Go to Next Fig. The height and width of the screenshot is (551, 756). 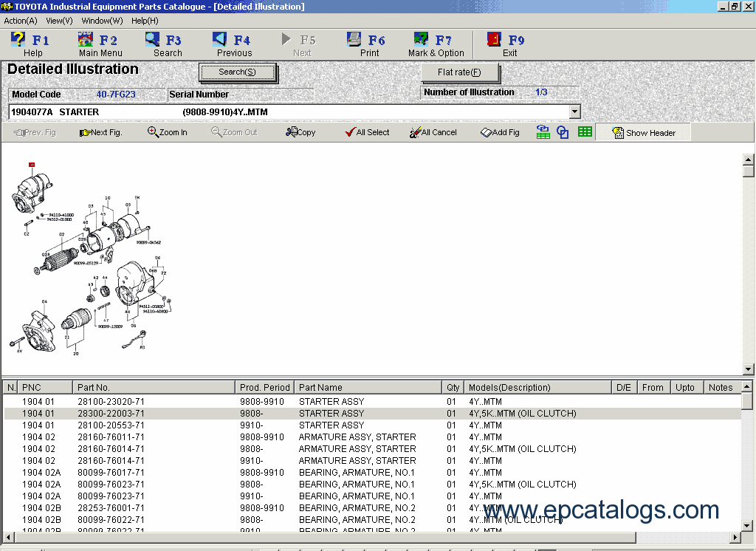tap(100, 132)
